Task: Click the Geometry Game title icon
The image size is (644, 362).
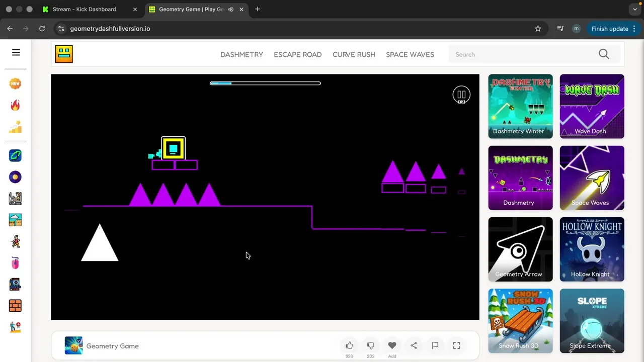Action: (73, 345)
